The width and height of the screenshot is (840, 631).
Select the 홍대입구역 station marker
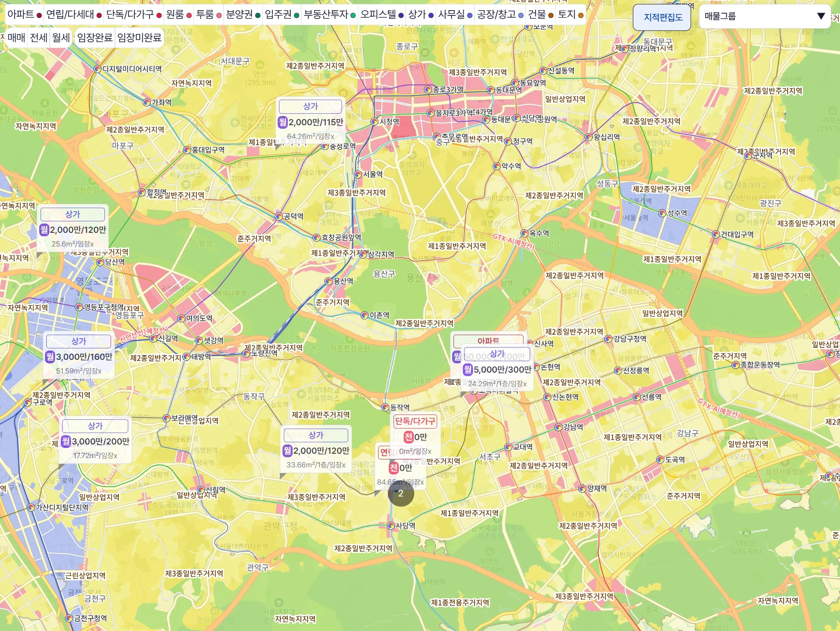coord(187,150)
